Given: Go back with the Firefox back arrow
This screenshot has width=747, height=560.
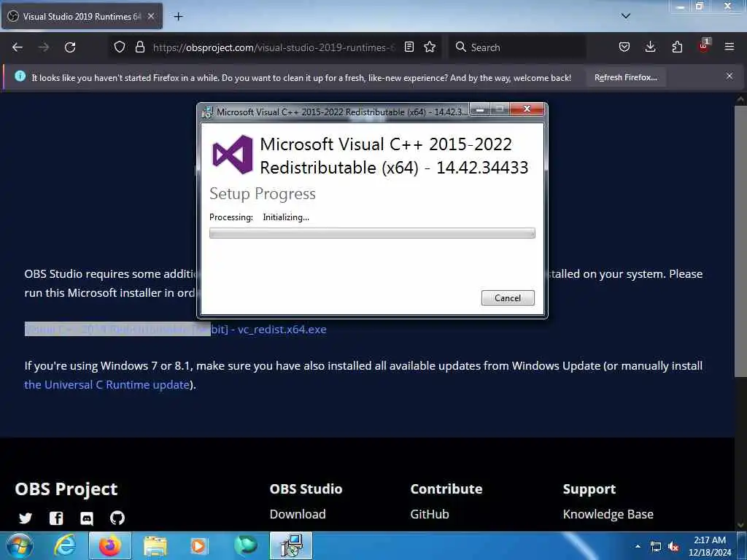Looking at the screenshot, I should pos(18,47).
